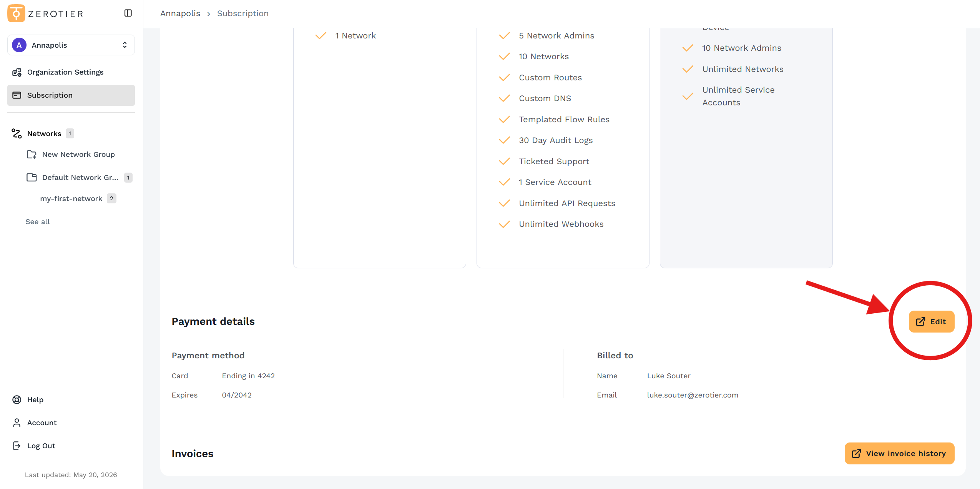Click the Organization Settings icon
The height and width of the screenshot is (489, 980).
click(x=17, y=72)
